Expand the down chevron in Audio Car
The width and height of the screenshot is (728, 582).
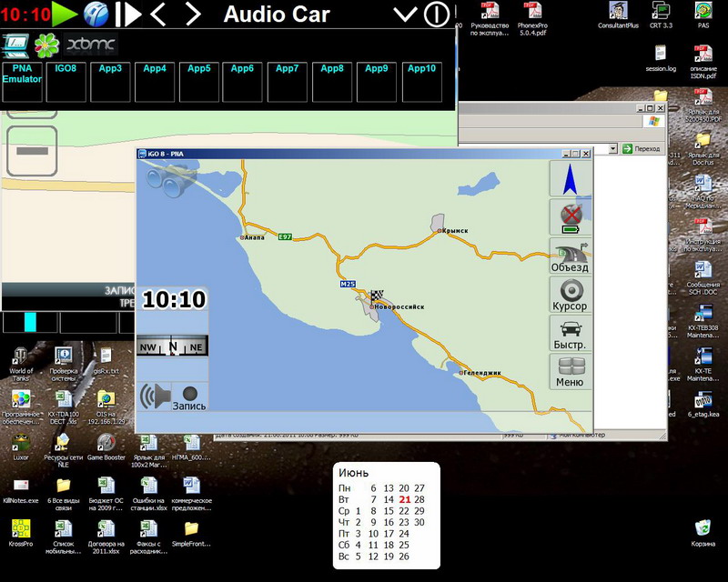pyautogui.click(x=405, y=14)
